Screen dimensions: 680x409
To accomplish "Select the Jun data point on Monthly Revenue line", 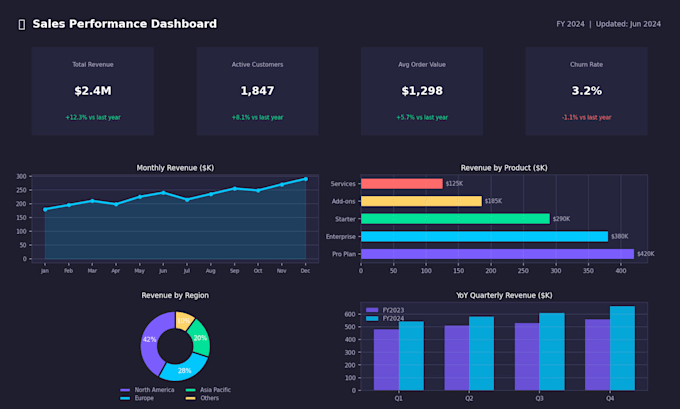I will click(x=163, y=193).
